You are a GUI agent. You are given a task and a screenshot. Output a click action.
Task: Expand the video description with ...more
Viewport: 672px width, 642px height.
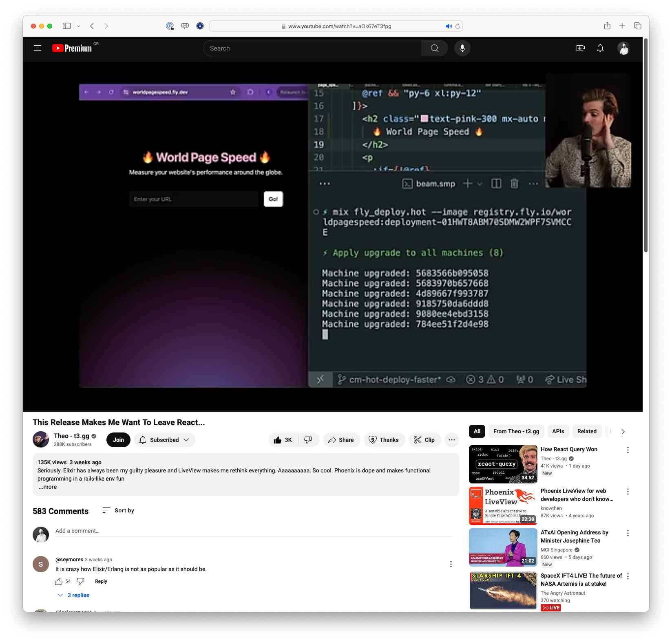pyautogui.click(x=47, y=487)
